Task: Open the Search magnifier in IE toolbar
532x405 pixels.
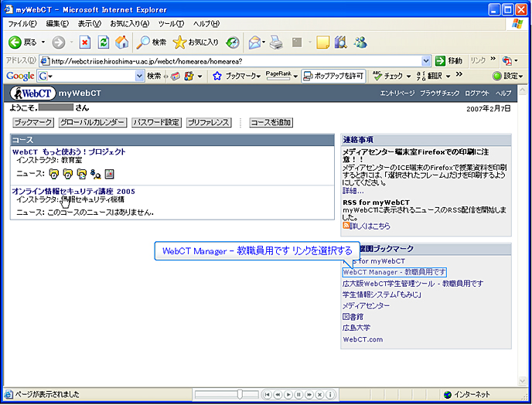Action: pos(143,43)
